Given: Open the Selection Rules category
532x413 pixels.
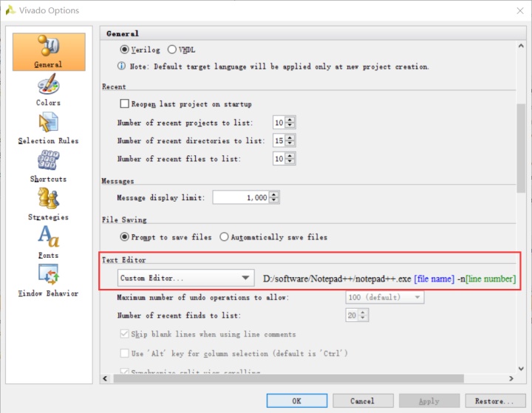Looking at the screenshot, I should (x=49, y=129).
